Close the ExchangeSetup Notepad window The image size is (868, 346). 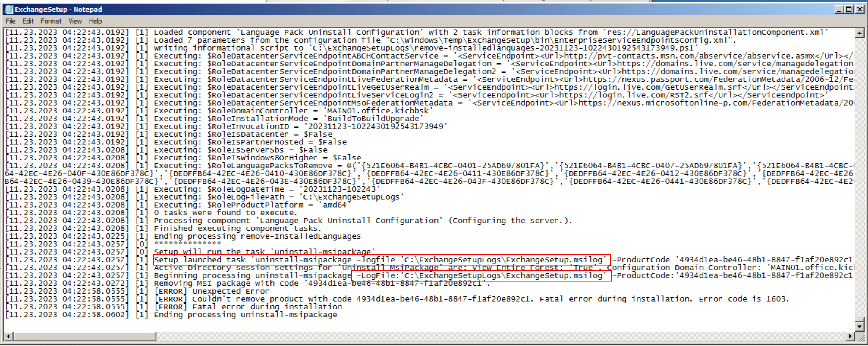click(x=860, y=9)
